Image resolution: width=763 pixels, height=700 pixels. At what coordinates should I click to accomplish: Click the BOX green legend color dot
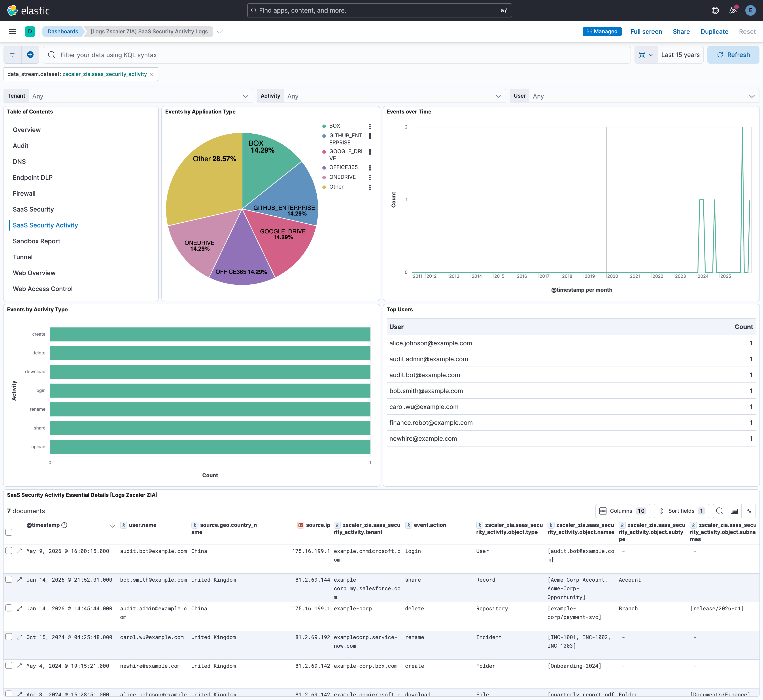[x=324, y=126]
